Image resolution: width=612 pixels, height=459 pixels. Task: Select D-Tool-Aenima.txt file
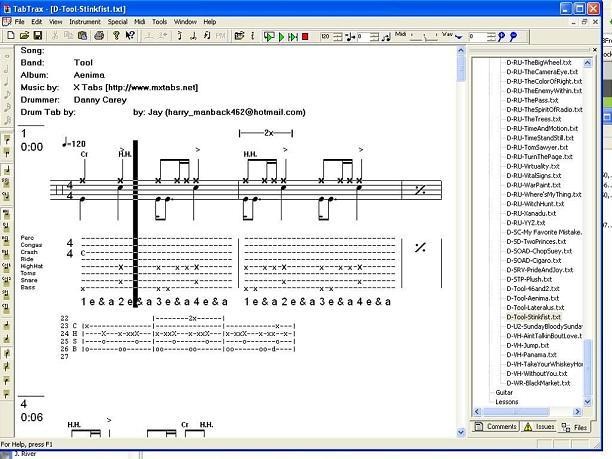coord(532,298)
